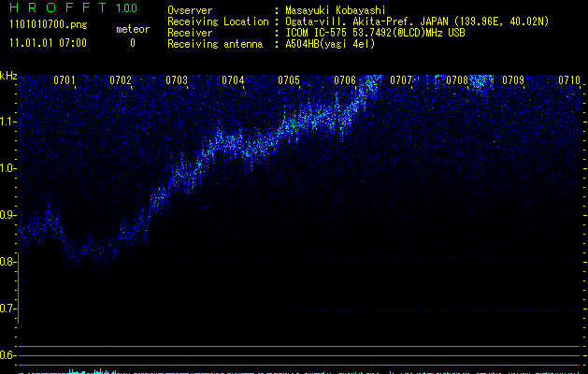
Task: Click the 0702 time marker
Action: point(121,80)
